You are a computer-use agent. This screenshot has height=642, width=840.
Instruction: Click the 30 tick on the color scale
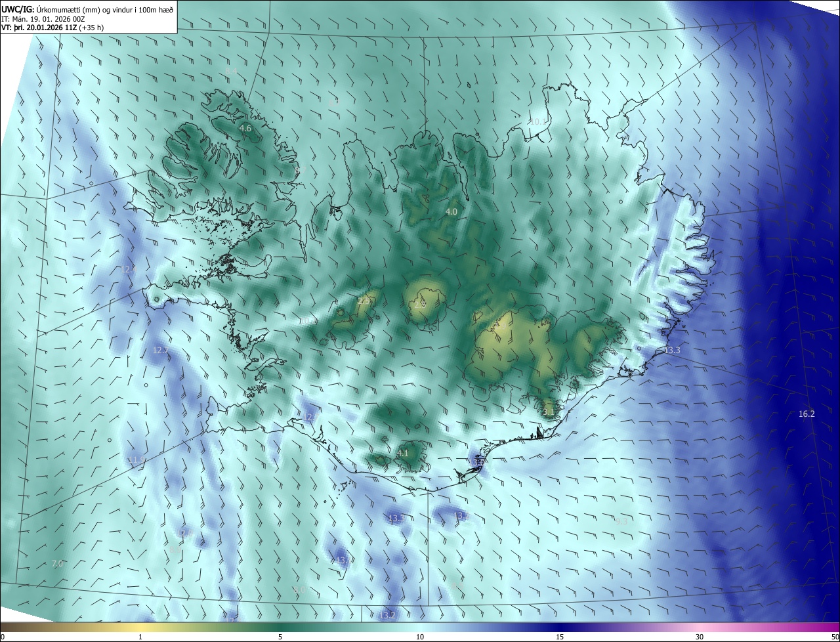click(x=700, y=637)
